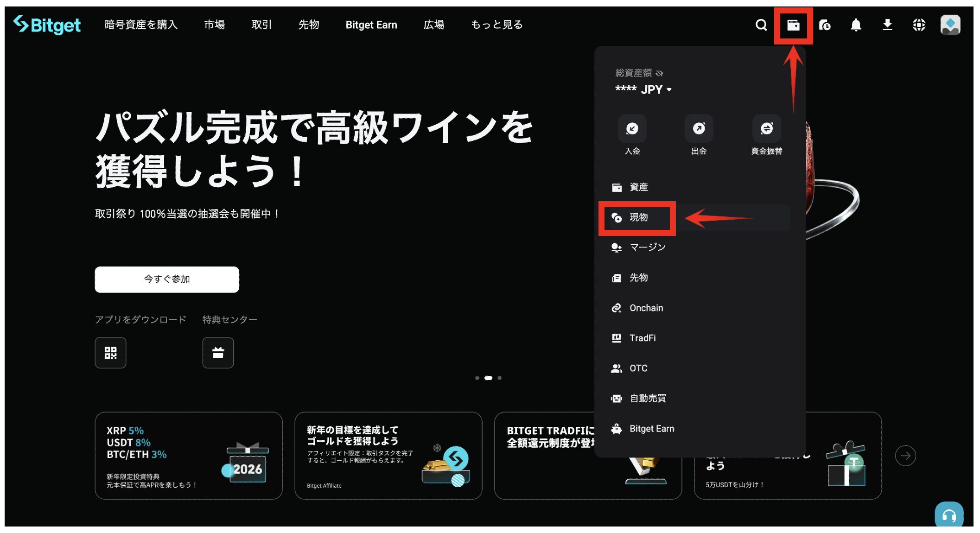Open the 暗号資産を購入 menu
The width and height of the screenshot is (980, 533).
[141, 25]
